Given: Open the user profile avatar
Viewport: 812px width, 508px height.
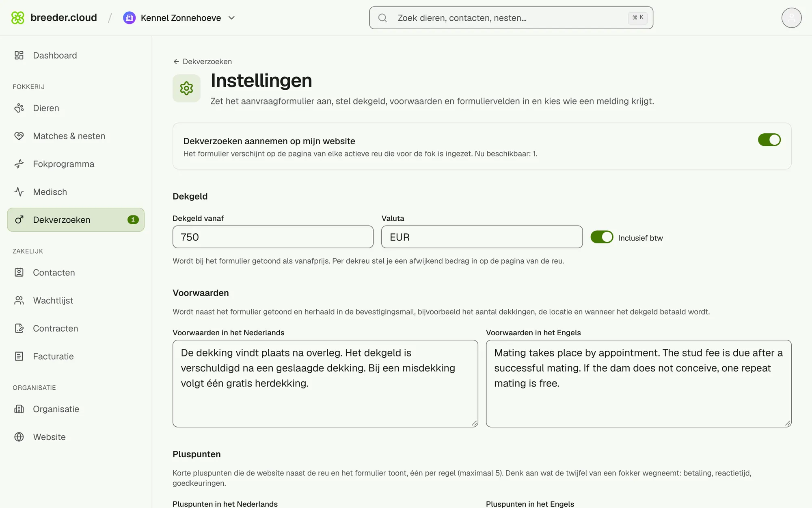Looking at the screenshot, I should pos(791,18).
